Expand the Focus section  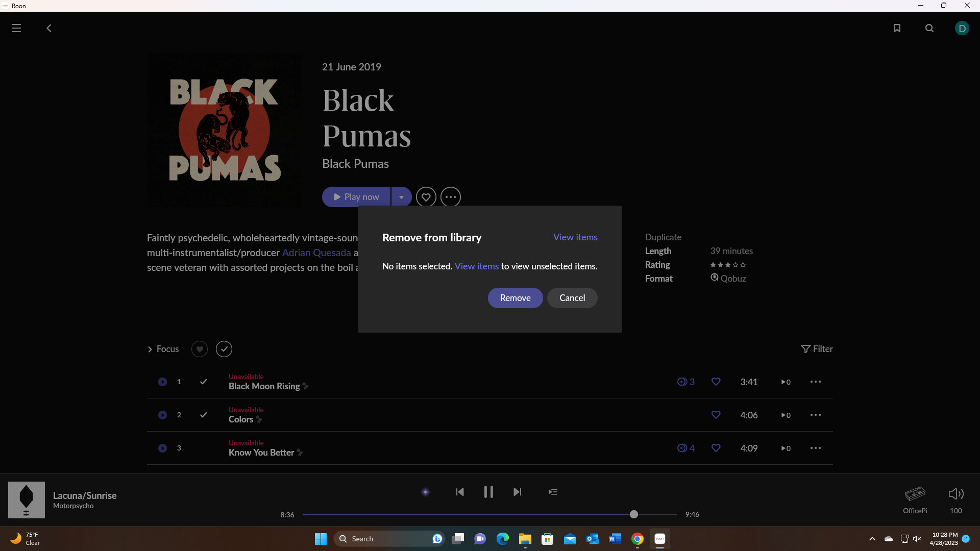coord(163,349)
